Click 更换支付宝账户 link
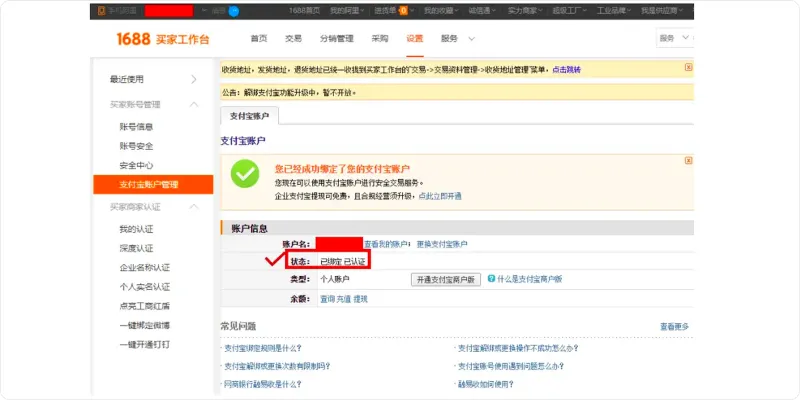The image size is (800, 400). pos(442,244)
